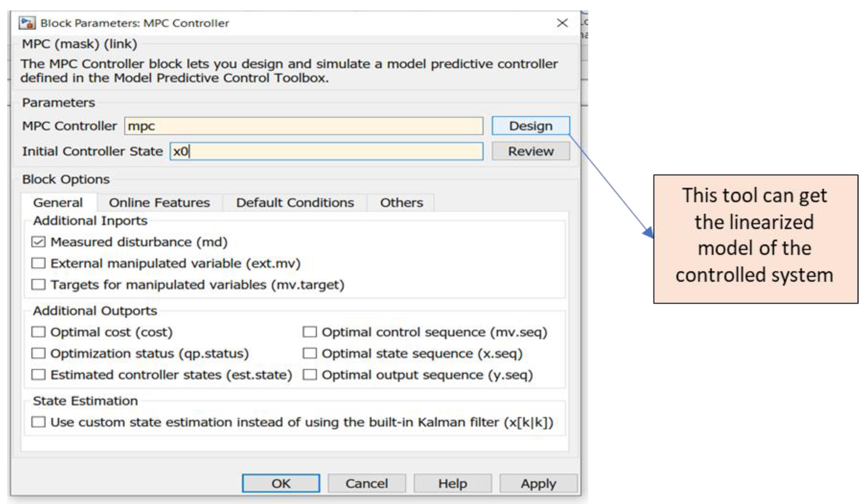Screen dimensions: 868x504
Task: Select the Others tab
Action: point(401,203)
